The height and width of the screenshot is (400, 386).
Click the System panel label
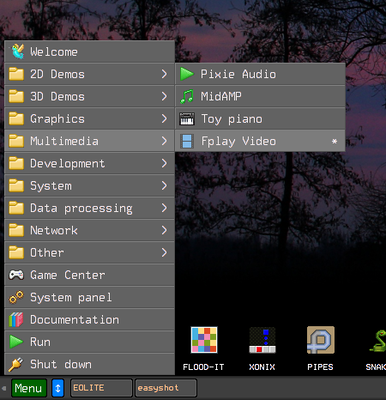(x=71, y=297)
